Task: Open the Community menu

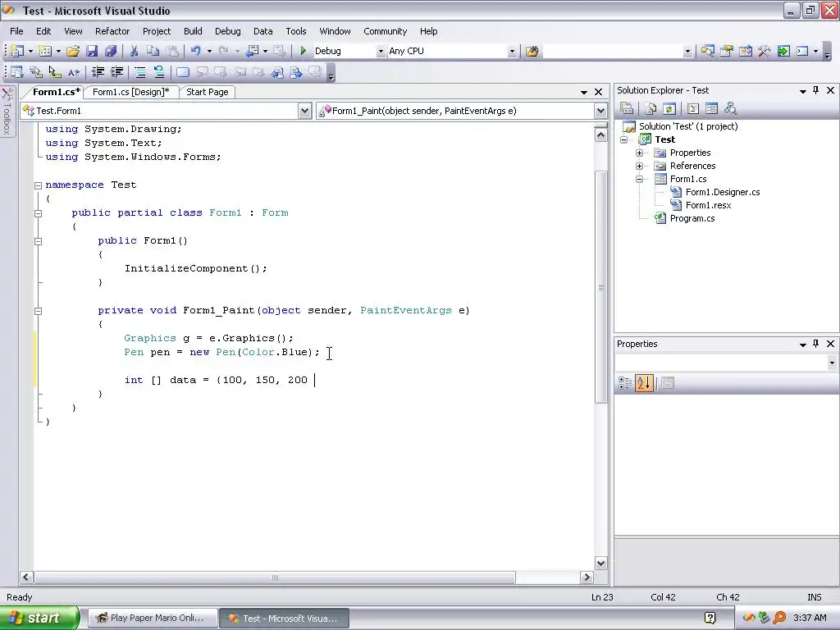Action: [386, 31]
